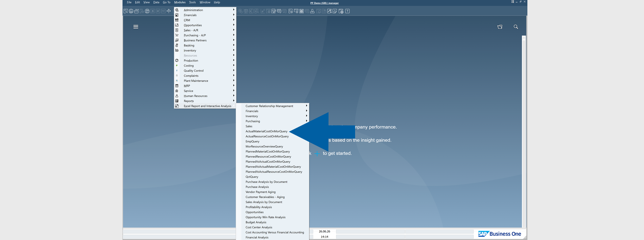
Task: Expand Customer Relationship Management submenu arrow
Action: [307, 106]
